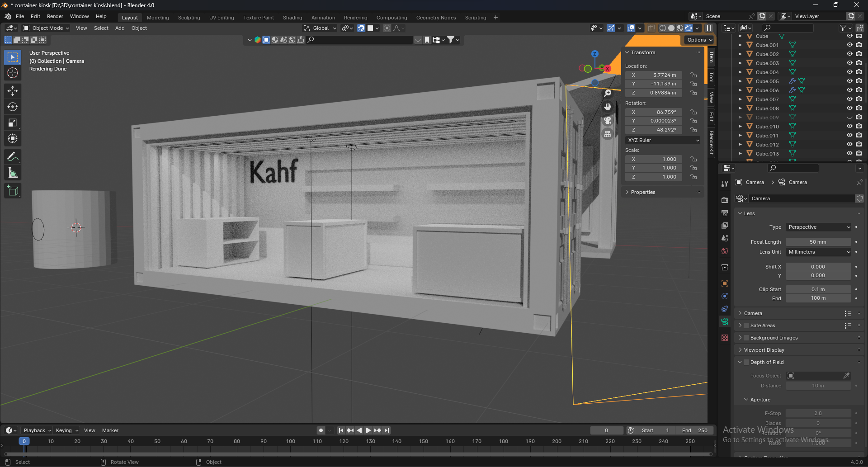Screen dimensions: 868x467
Task: Hide Cube.005 in viewport
Action: pyautogui.click(x=849, y=81)
